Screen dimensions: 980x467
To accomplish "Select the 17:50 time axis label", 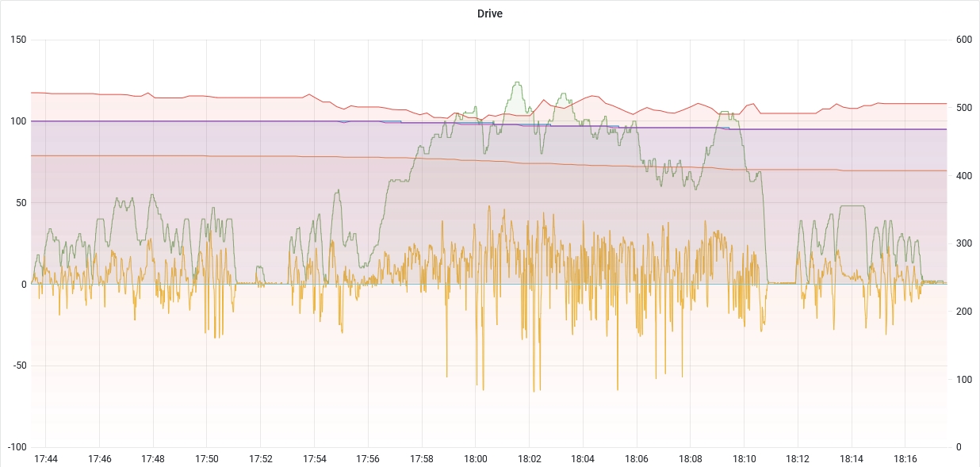I will tap(207, 459).
